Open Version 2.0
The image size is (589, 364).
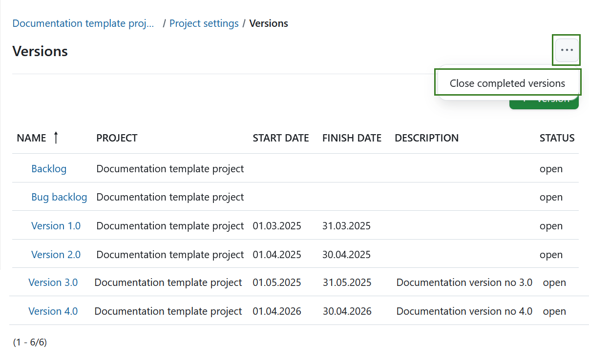[56, 254]
